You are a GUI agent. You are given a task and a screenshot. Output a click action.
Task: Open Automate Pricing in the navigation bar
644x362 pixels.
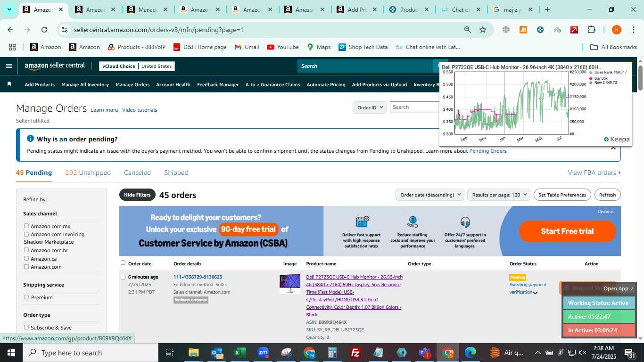point(326,85)
